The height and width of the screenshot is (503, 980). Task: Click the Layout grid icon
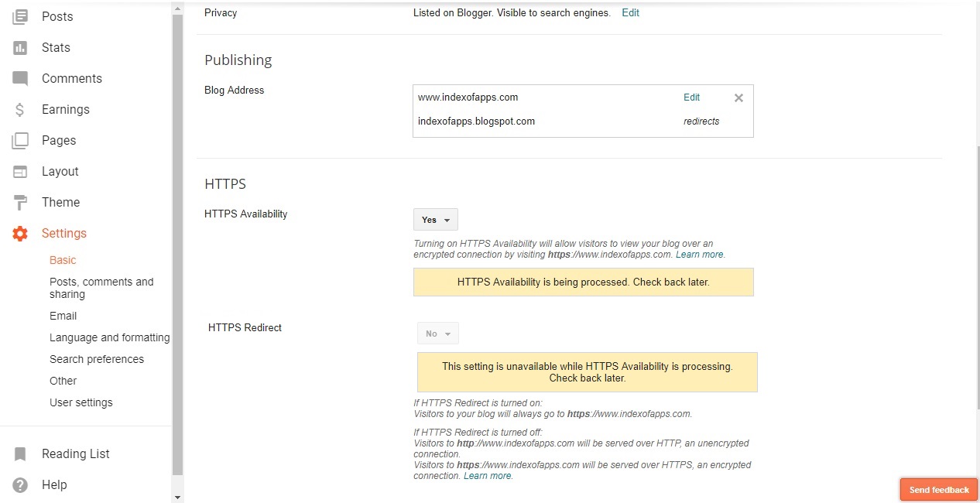click(20, 171)
